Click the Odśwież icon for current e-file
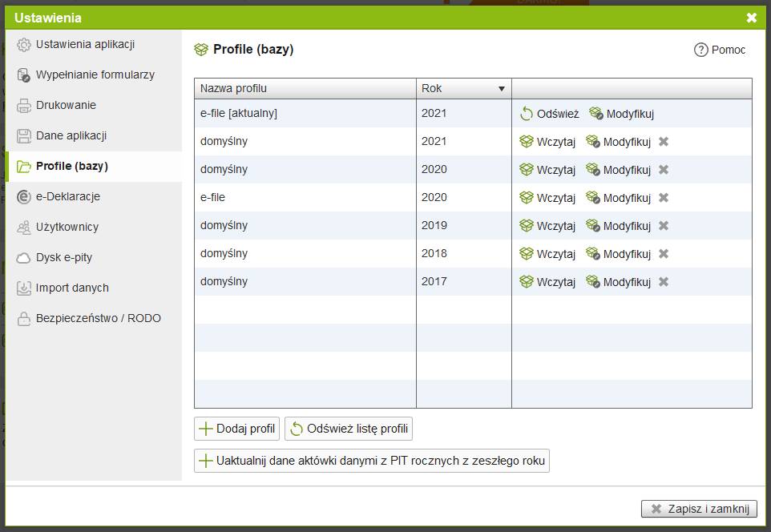 click(527, 114)
